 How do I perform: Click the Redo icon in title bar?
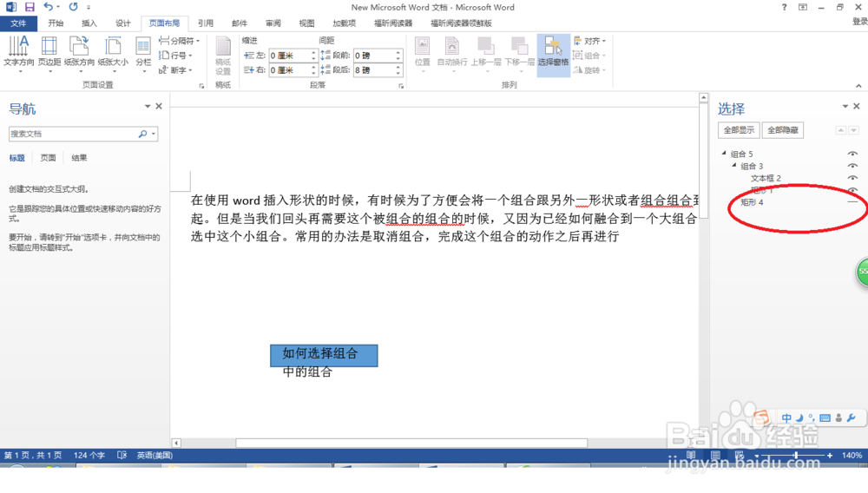click(x=73, y=7)
